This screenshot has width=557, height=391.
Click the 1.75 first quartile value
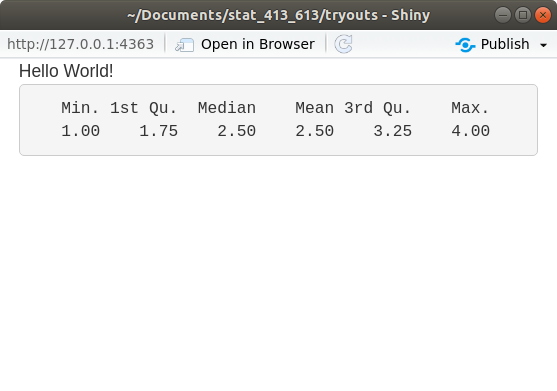pyautogui.click(x=158, y=131)
